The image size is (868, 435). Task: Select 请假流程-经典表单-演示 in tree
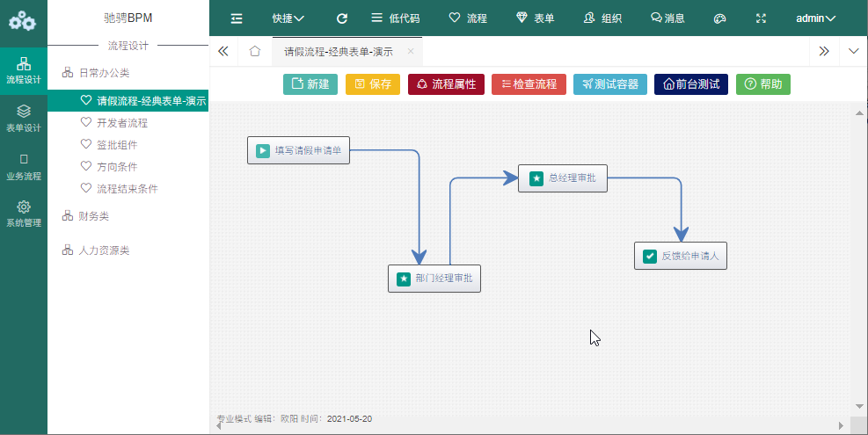pyautogui.click(x=128, y=100)
